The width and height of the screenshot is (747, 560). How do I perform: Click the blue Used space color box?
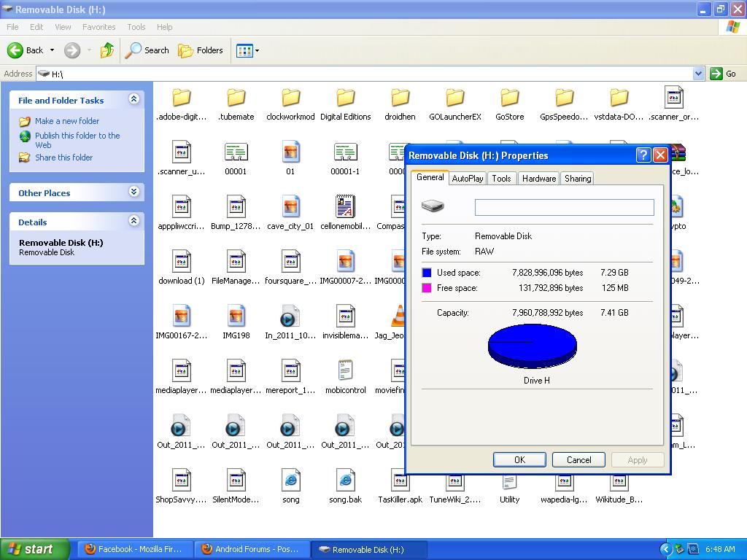pos(427,273)
